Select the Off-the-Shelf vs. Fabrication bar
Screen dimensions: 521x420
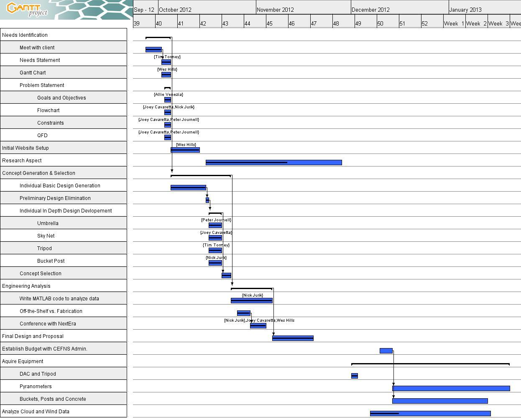tap(244, 313)
